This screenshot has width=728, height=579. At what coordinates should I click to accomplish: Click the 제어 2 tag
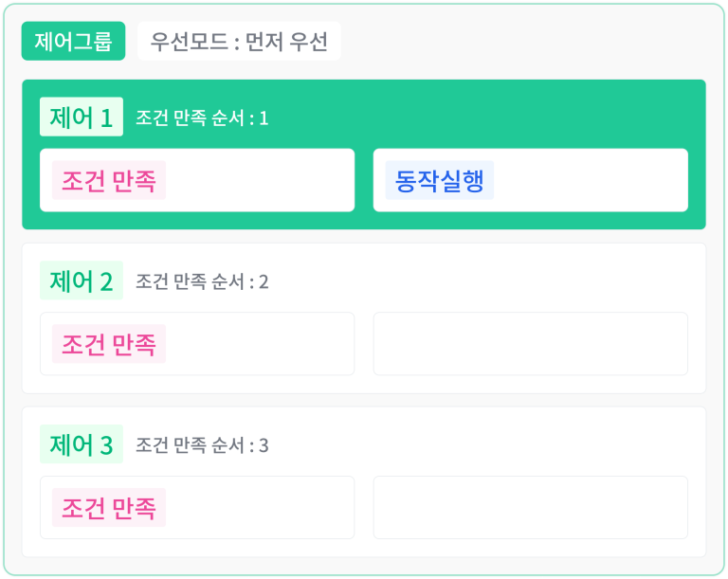click(x=82, y=280)
